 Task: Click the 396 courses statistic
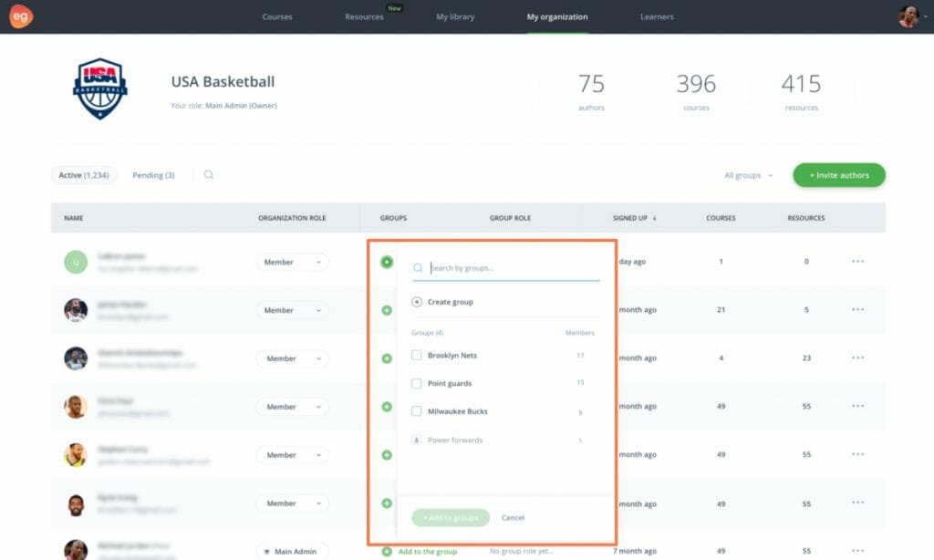click(x=696, y=91)
